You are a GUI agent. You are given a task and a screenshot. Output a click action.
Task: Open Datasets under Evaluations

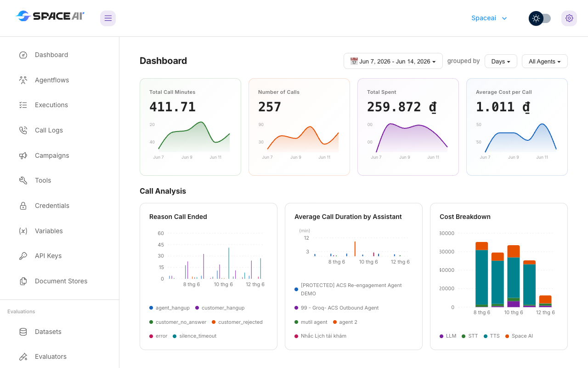tap(60, 332)
